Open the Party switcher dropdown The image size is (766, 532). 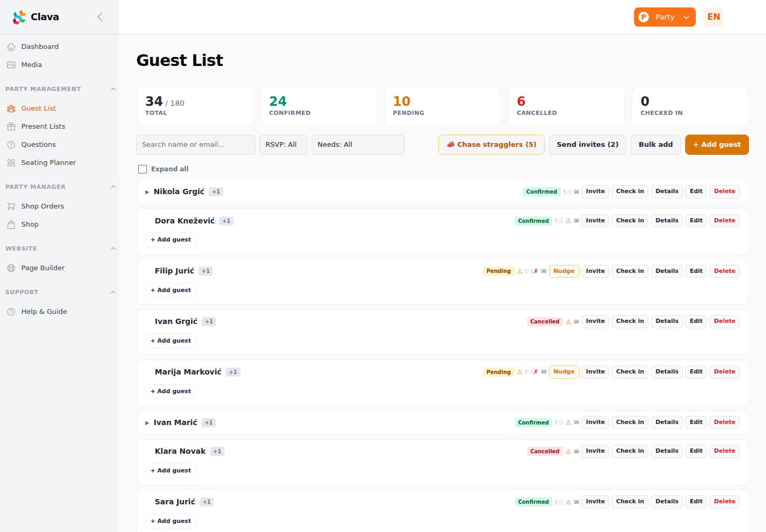pyautogui.click(x=664, y=17)
